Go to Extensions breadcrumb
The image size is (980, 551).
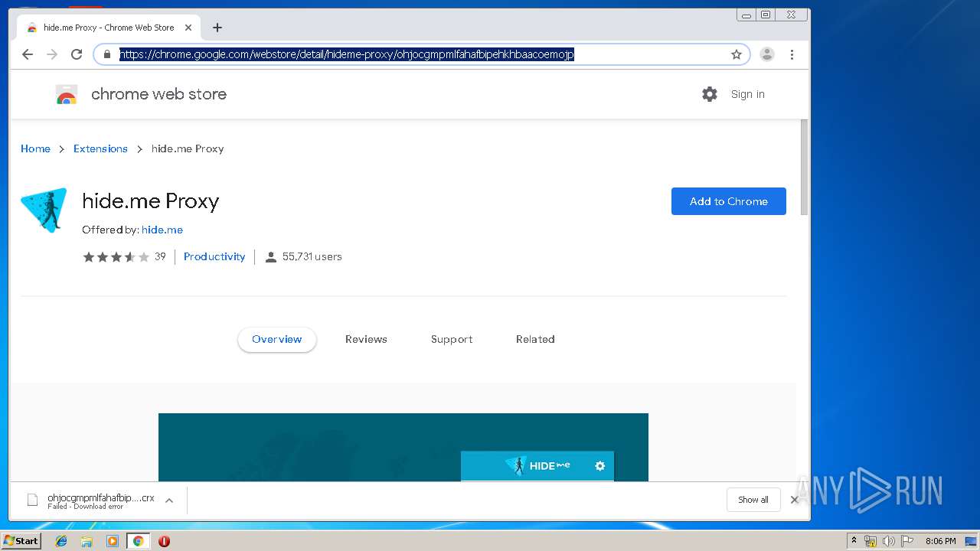point(100,148)
